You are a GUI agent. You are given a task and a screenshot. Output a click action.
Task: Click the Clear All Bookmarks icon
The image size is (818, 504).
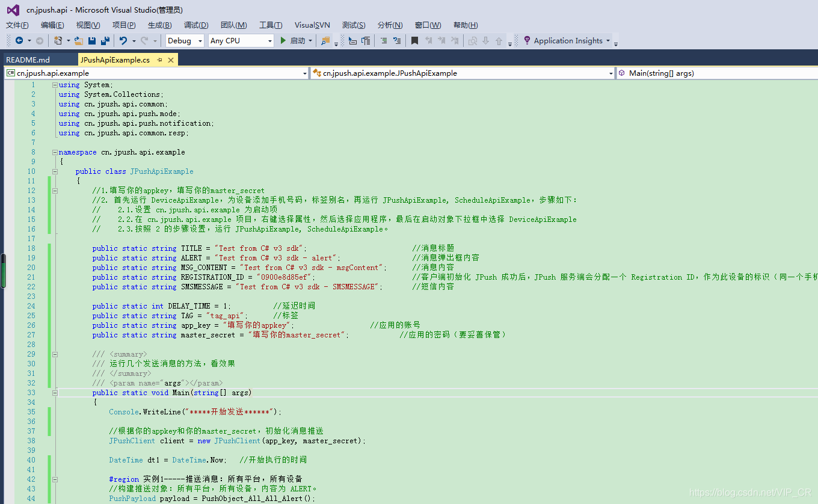point(455,40)
